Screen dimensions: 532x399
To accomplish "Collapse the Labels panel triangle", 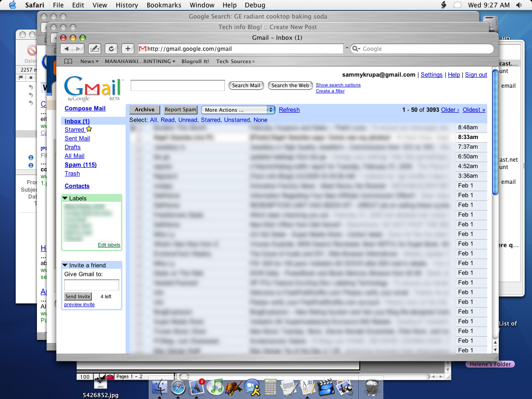I will (x=65, y=199).
